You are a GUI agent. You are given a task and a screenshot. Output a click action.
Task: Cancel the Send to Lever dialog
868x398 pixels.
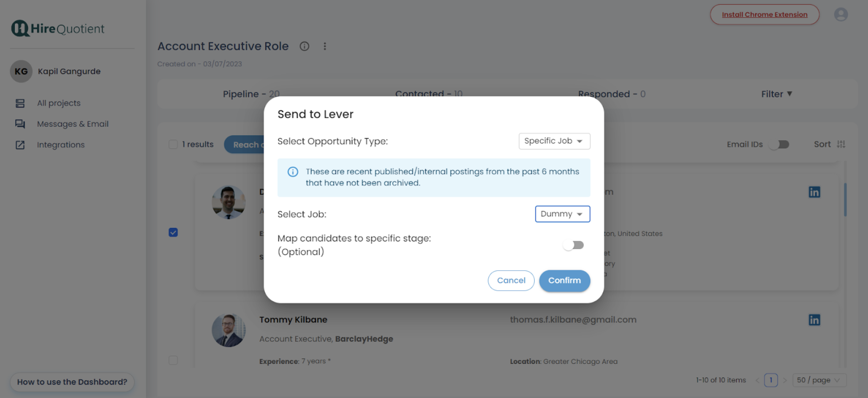tap(511, 280)
